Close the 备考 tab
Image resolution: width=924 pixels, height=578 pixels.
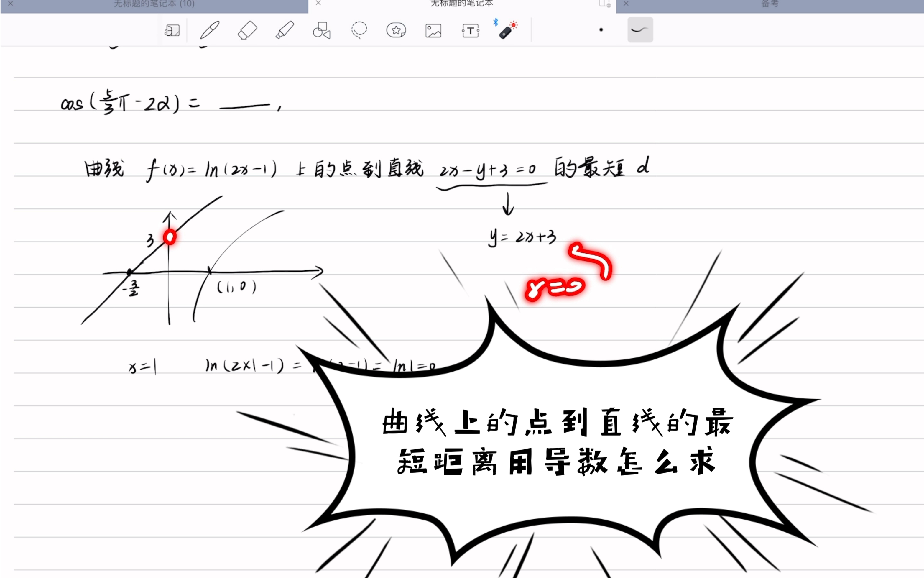[x=626, y=4]
